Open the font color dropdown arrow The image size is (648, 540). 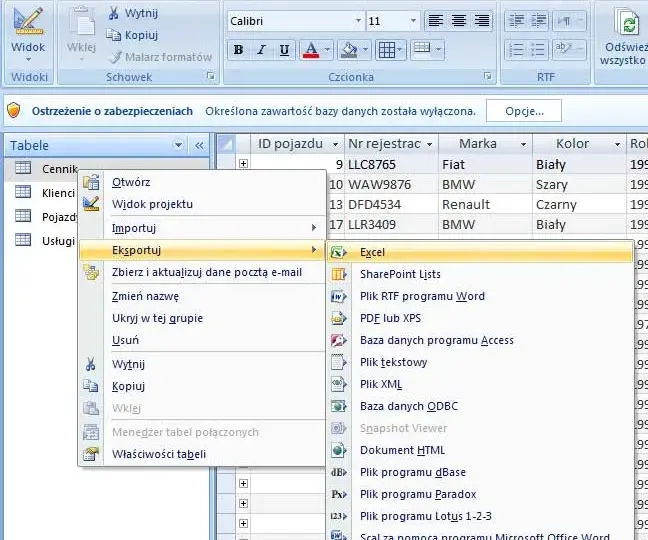pyautogui.click(x=327, y=50)
